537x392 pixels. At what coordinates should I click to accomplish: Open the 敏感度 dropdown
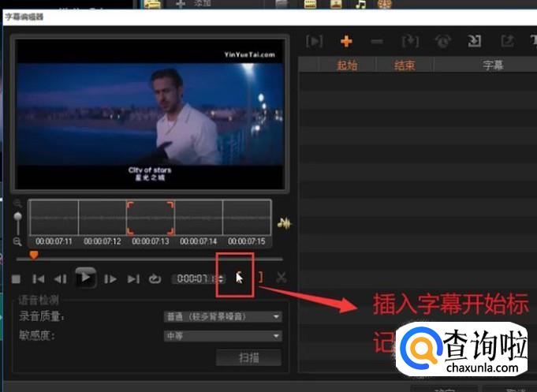tap(222, 336)
